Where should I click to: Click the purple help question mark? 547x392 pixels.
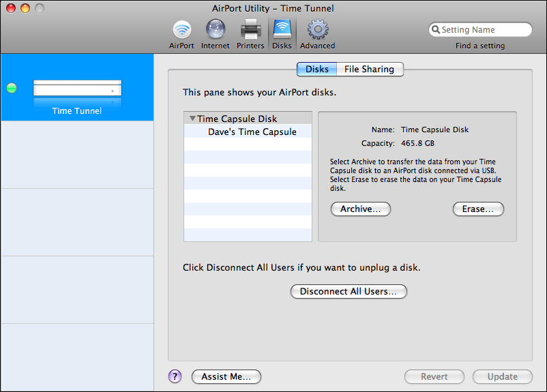[x=175, y=376]
